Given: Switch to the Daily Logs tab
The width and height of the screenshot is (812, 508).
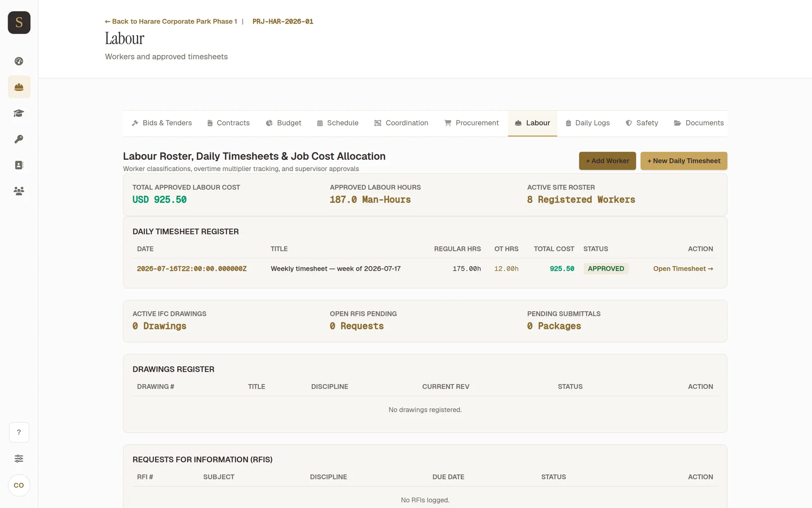Looking at the screenshot, I should (x=587, y=123).
